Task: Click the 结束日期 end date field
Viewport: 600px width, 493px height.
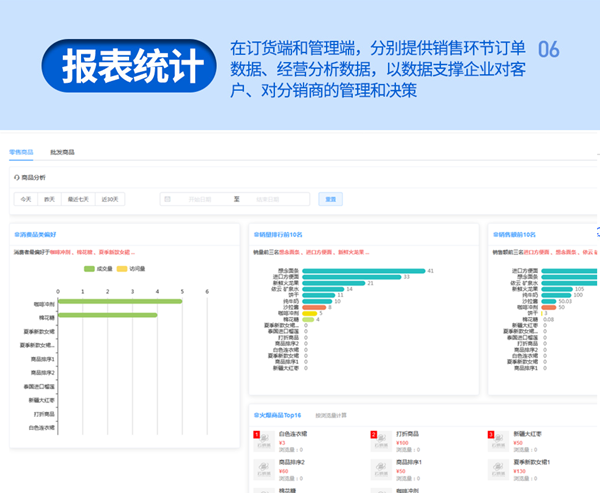Action: click(267, 199)
